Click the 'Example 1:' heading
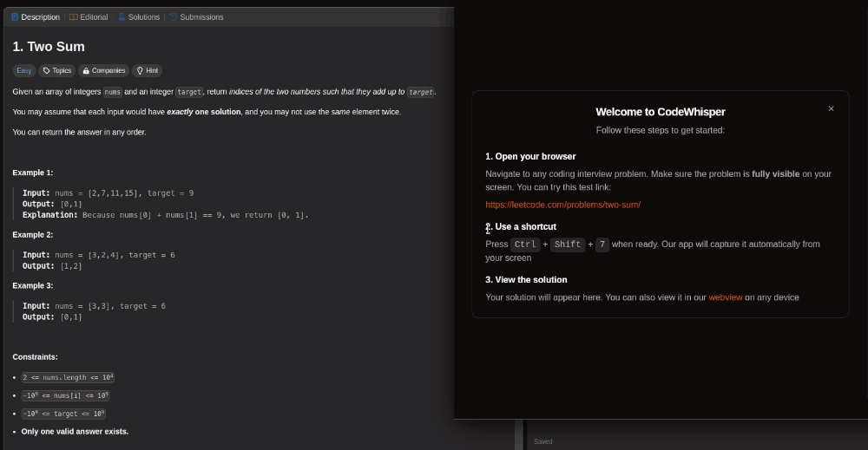The image size is (868, 450). pos(33,173)
